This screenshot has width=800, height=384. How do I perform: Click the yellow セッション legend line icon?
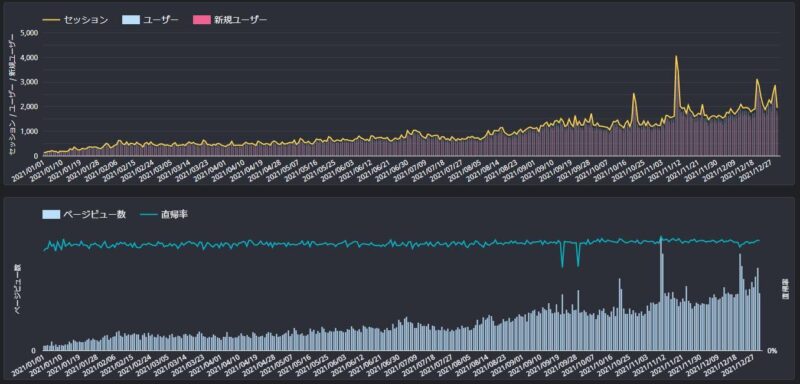pos(51,20)
